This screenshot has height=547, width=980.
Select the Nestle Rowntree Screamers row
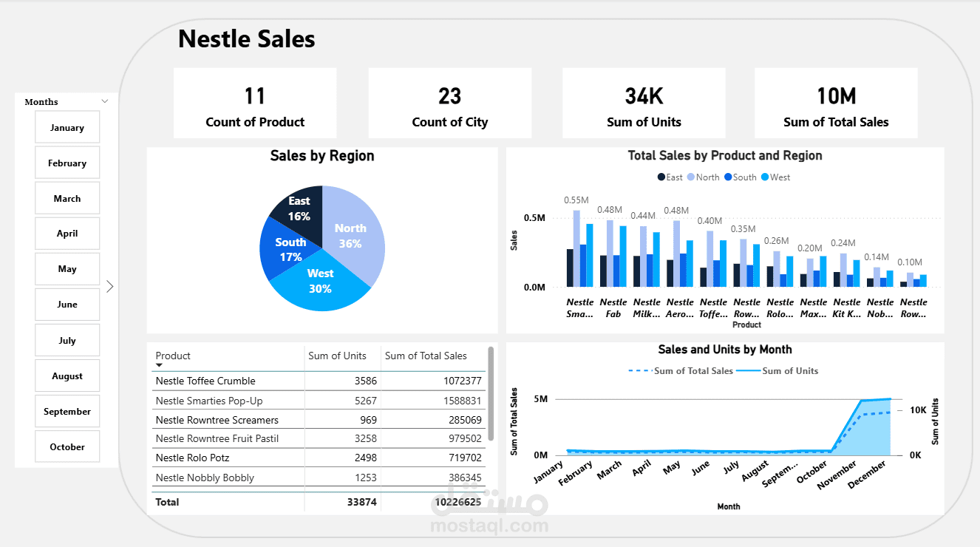(319, 420)
